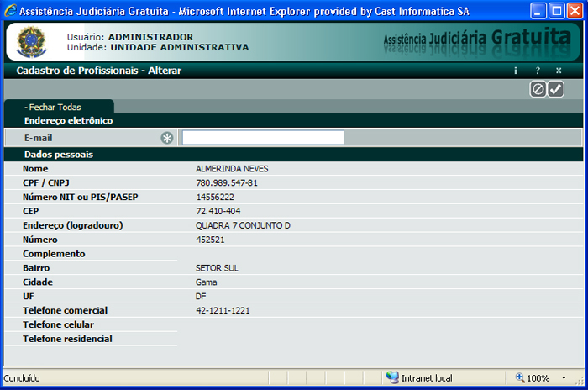The height and width of the screenshot is (390, 588).
Task: Click the zoom magnifier icon in status bar
Action: click(x=520, y=377)
